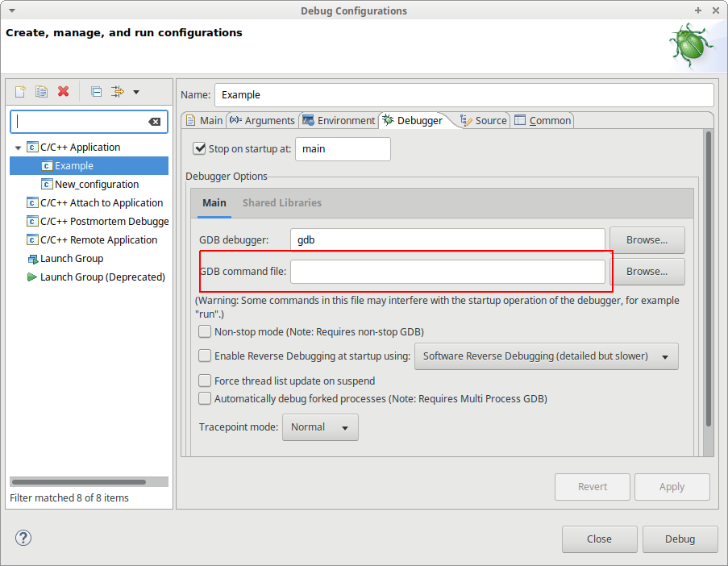Maximize the Debug Configurations window
The width and height of the screenshot is (728, 566).
pyautogui.click(x=698, y=10)
